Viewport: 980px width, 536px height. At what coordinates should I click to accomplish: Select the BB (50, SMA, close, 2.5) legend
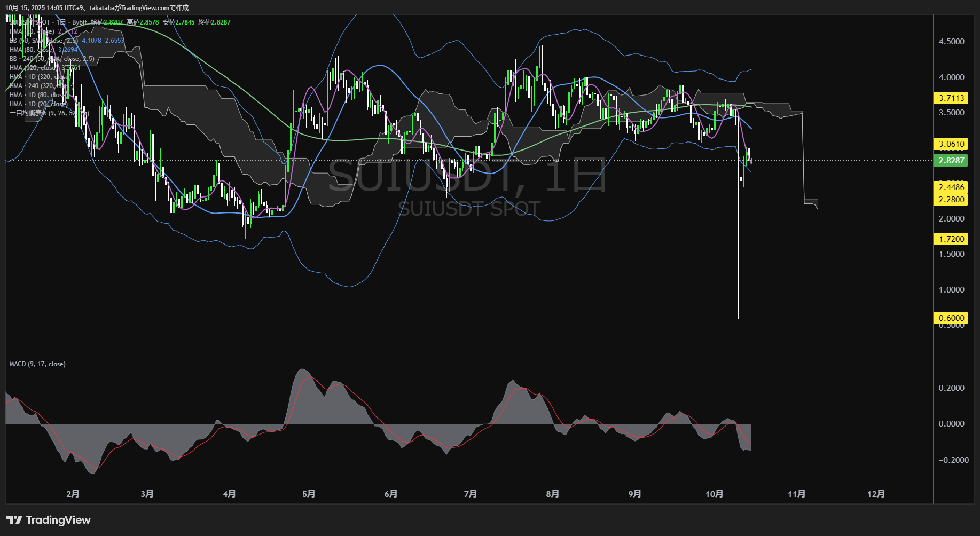(44, 41)
